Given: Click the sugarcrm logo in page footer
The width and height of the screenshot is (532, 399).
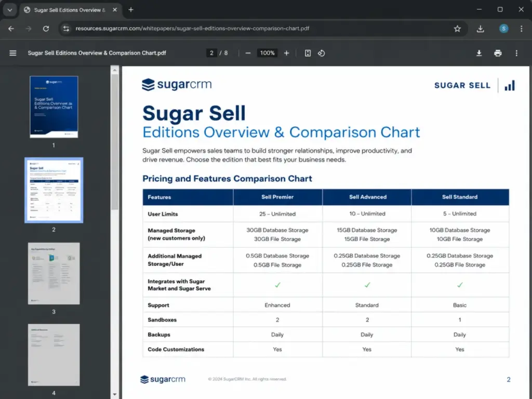Looking at the screenshot, I should (163, 379).
